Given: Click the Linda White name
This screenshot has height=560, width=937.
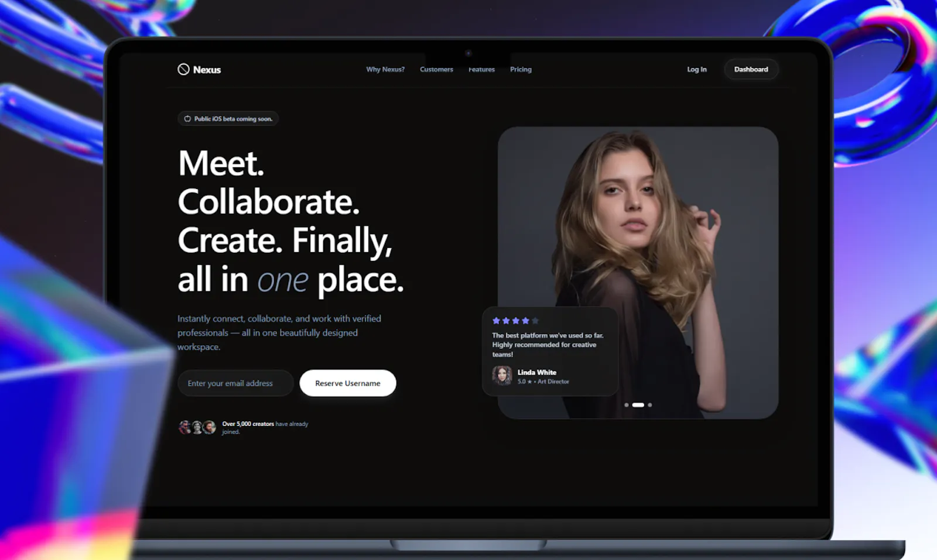Looking at the screenshot, I should coord(537,372).
